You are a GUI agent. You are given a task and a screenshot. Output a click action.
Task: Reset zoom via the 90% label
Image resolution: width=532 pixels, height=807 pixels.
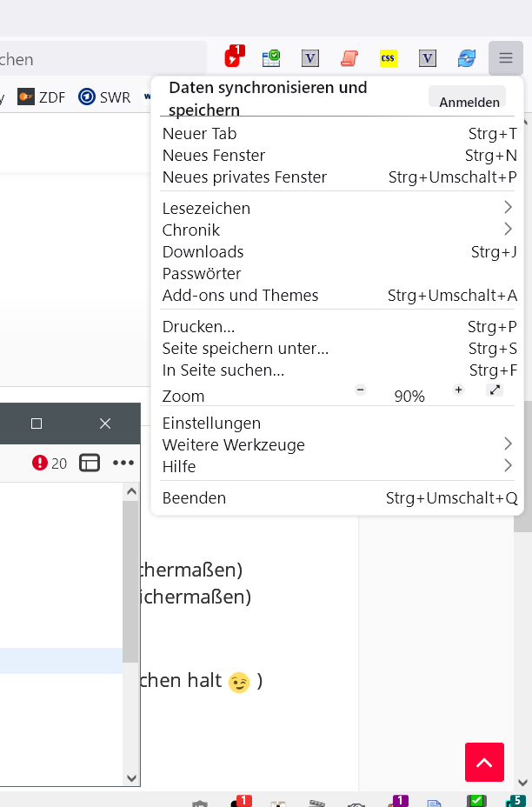(409, 397)
